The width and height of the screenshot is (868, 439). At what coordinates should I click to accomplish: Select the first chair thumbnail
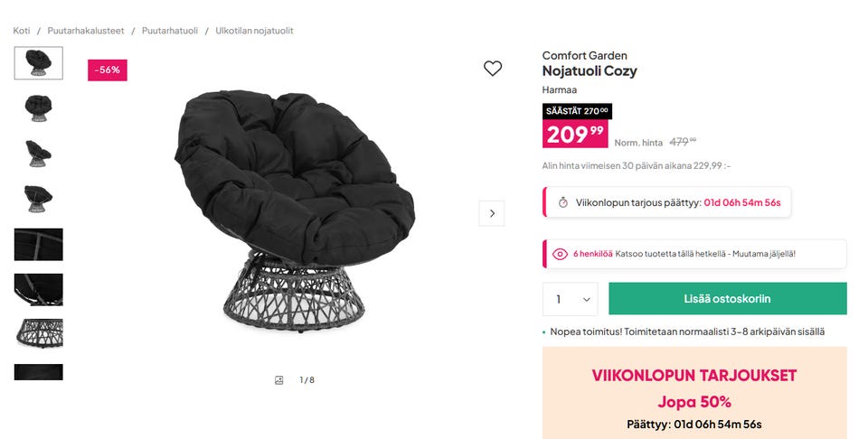39,63
